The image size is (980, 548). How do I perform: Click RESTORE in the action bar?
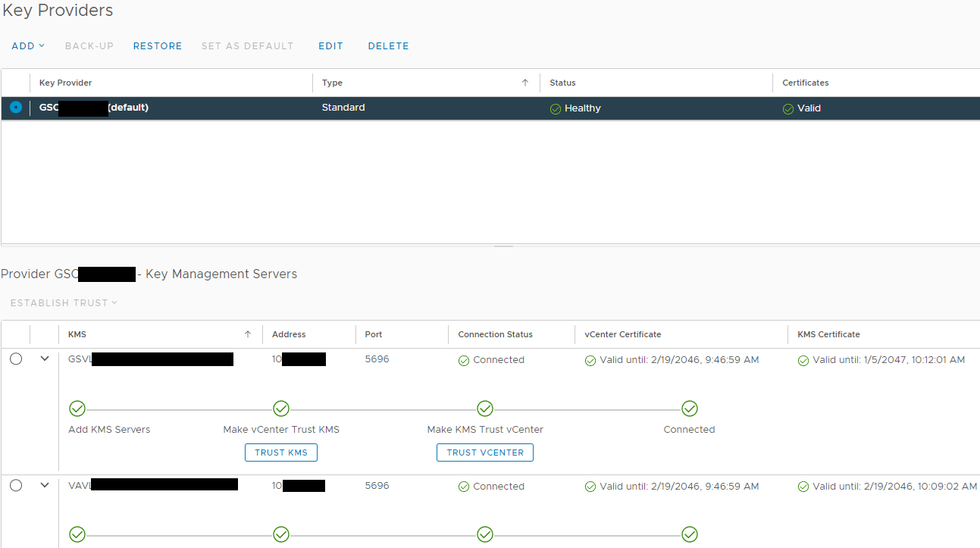pyautogui.click(x=158, y=46)
